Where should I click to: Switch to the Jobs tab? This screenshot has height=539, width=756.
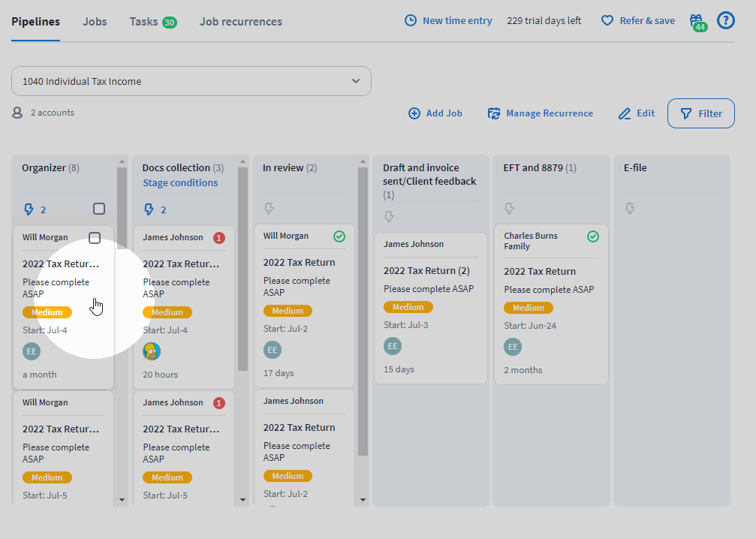(x=95, y=22)
